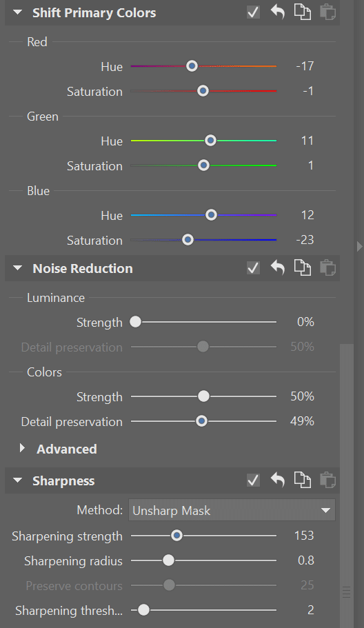Copy the Noise Reduction settings

click(303, 268)
